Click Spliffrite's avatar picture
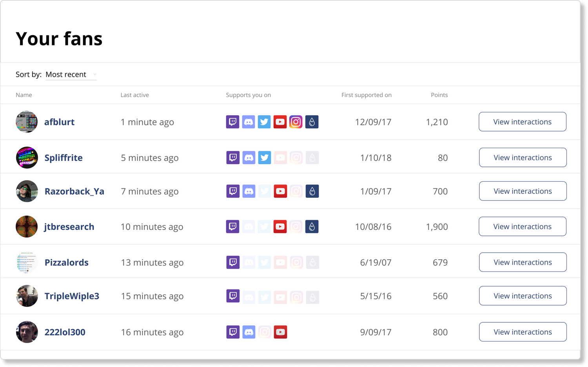 27,157
